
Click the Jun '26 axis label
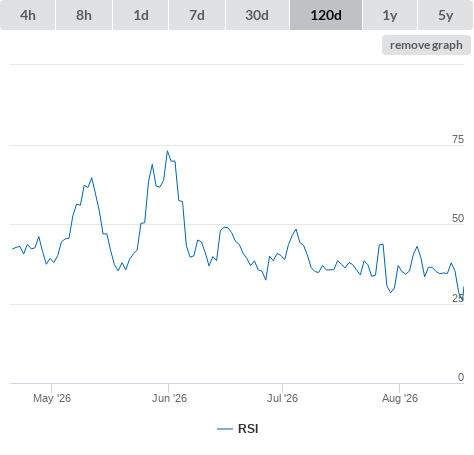click(169, 398)
